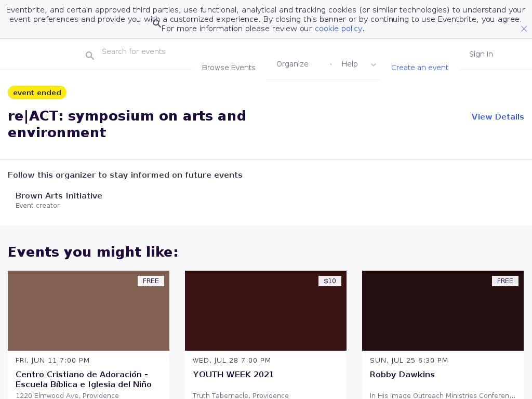Screen dimensions: 532x399
Task: Open the Help menu
Action: pyautogui.click(x=350, y=64)
